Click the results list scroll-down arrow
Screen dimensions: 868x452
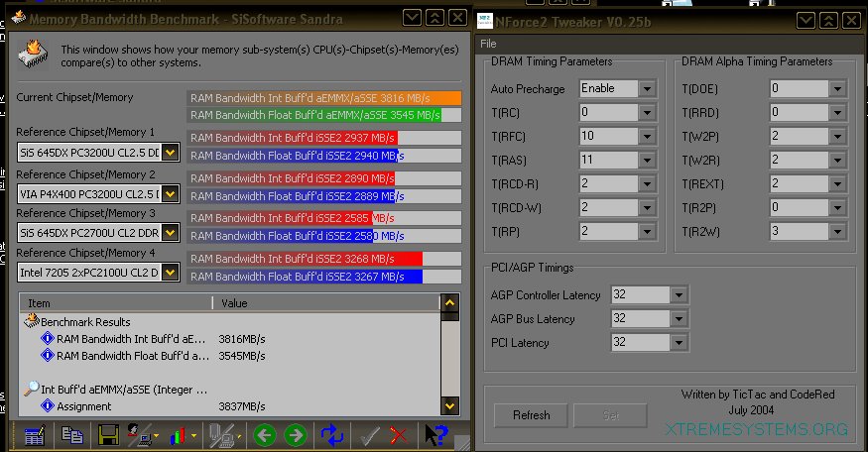point(449,406)
